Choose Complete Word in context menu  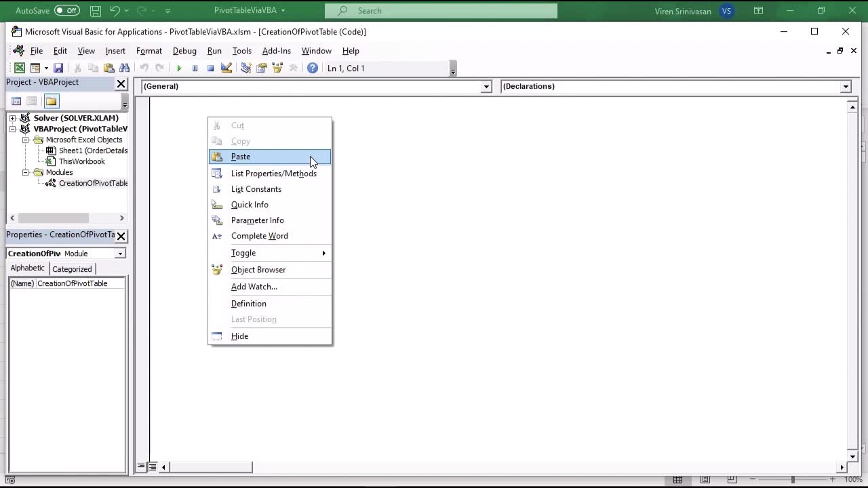click(x=270, y=236)
